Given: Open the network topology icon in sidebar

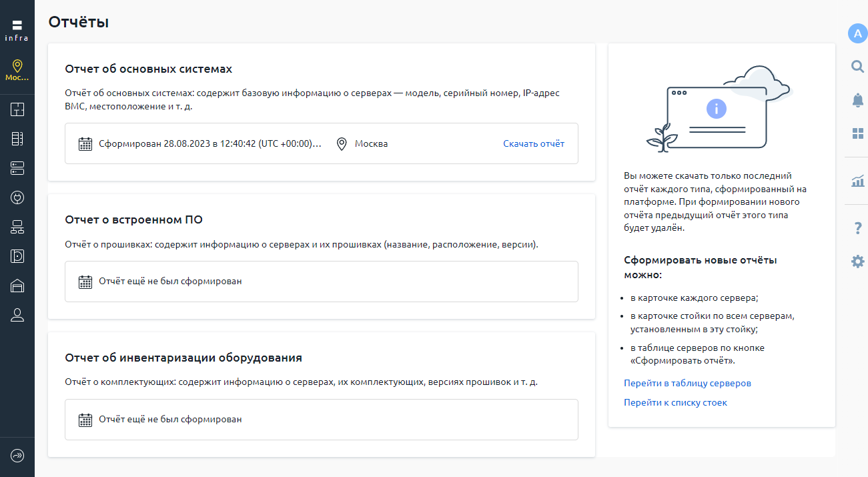Looking at the screenshot, I should pos(17,227).
